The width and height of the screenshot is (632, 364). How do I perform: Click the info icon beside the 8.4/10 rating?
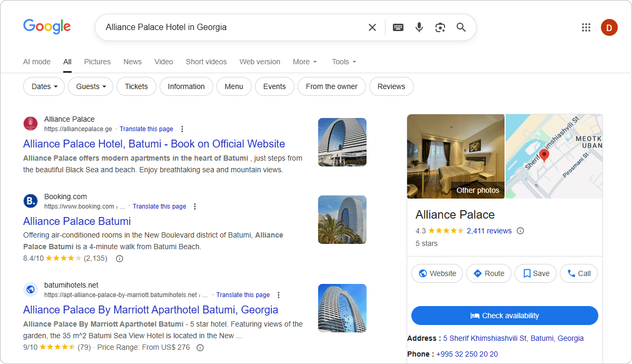tap(119, 258)
